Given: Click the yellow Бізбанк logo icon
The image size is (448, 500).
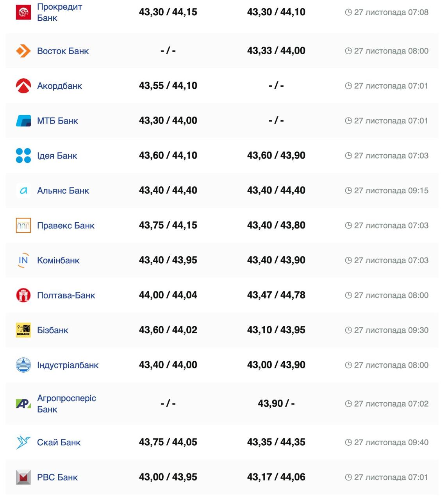Looking at the screenshot, I should (23, 330).
